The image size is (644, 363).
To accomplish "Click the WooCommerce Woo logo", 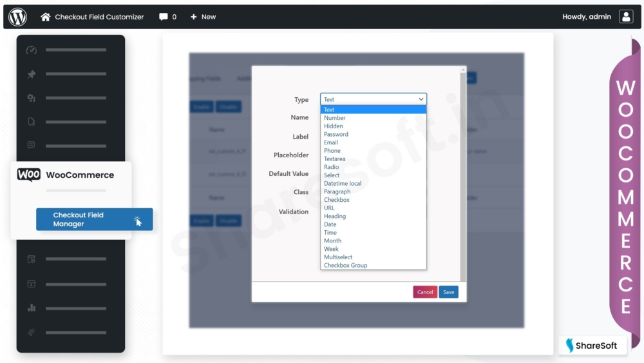I will [29, 175].
